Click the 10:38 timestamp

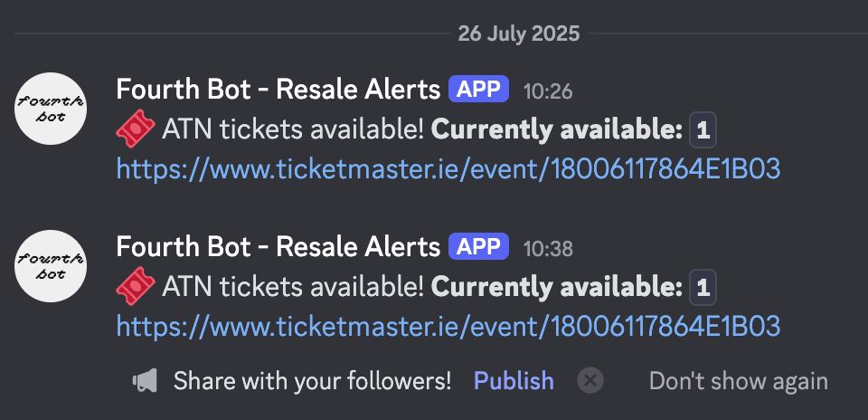pos(548,249)
